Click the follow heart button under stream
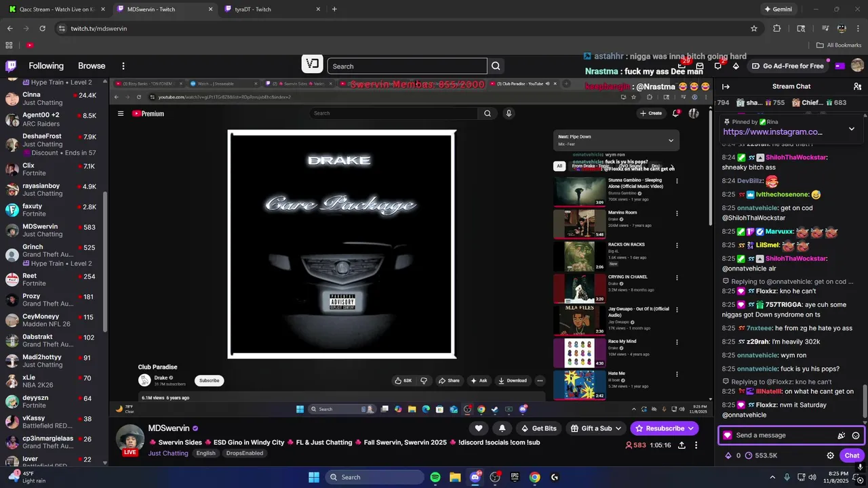The height and width of the screenshot is (488, 868). click(x=479, y=428)
